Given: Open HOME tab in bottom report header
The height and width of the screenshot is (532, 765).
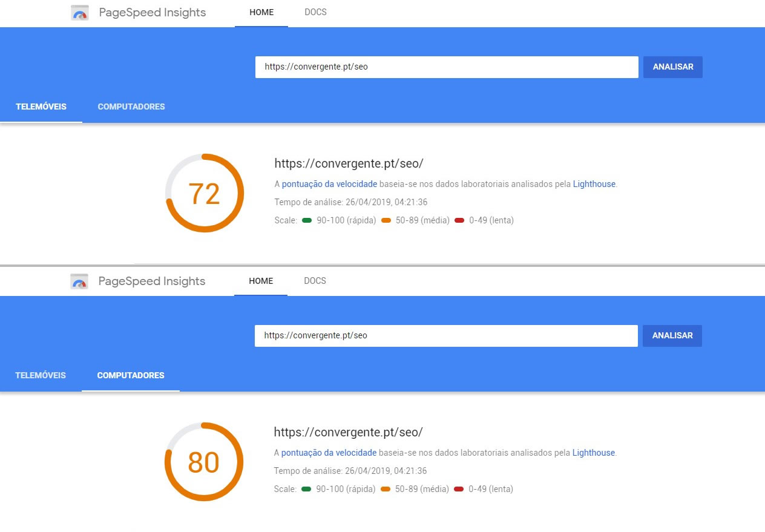Looking at the screenshot, I should pos(261,281).
